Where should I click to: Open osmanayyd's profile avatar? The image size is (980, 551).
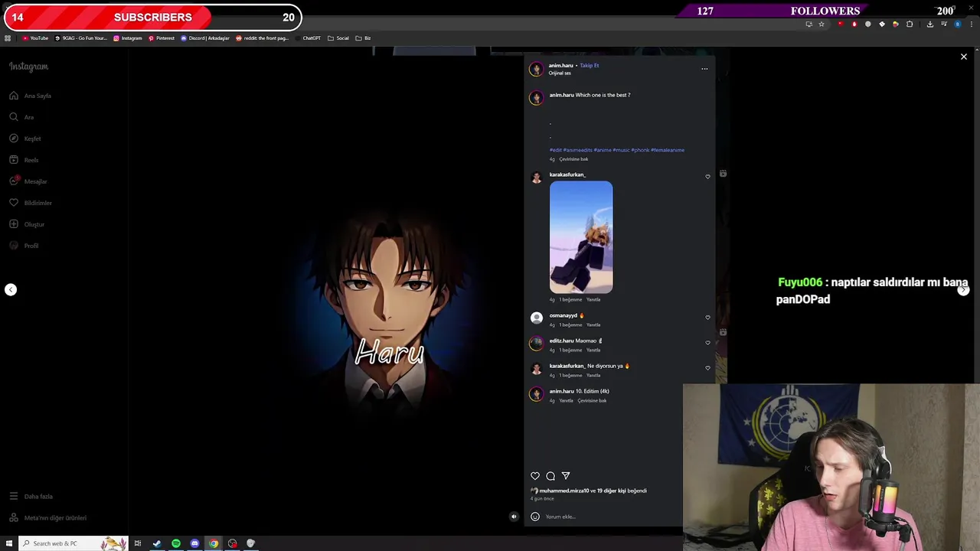(x=537, y=318)
